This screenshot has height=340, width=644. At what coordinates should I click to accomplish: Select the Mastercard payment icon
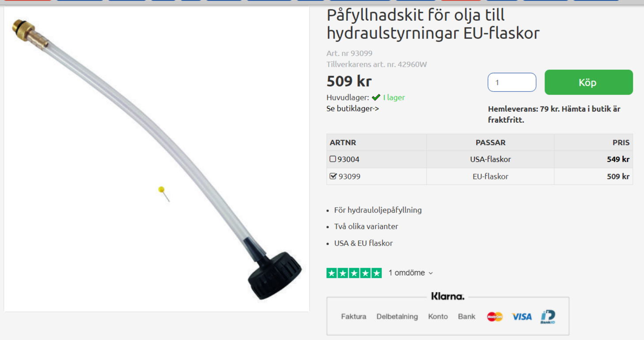click(495, 317)
